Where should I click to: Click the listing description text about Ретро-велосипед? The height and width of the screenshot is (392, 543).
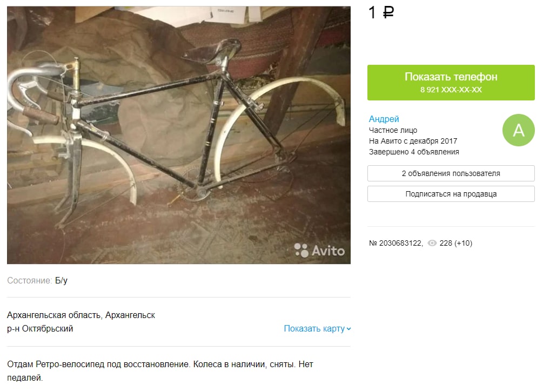click(x=160, y=371)
